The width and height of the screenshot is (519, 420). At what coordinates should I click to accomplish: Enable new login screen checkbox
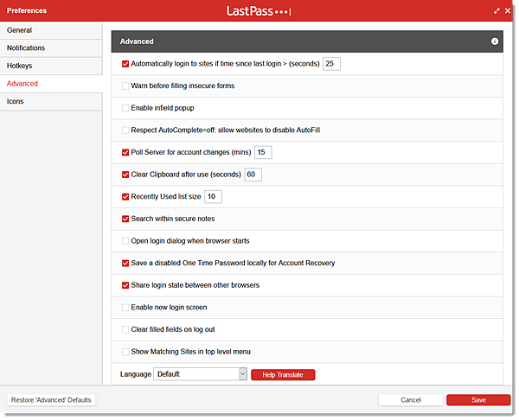tap(125, 308)
